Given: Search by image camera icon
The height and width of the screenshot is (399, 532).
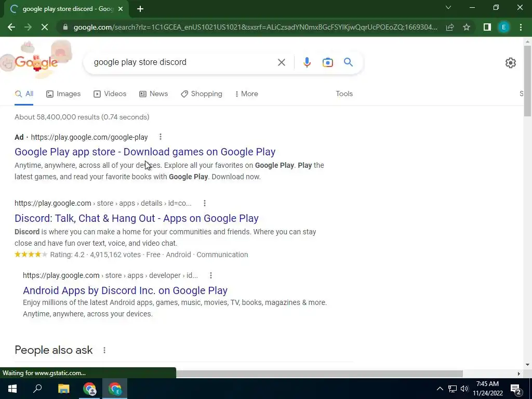Looking at the screenshot, I should point(327,62).
